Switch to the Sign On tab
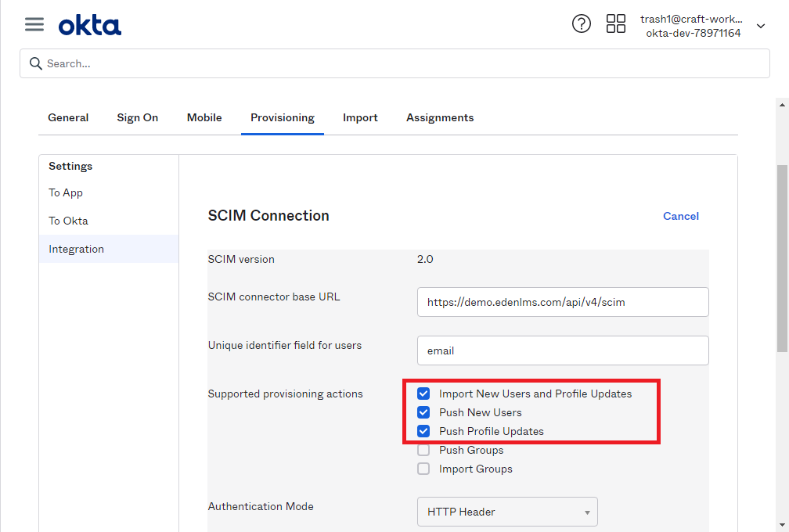This screenshot has width=789, height=532. click(138, 117)
